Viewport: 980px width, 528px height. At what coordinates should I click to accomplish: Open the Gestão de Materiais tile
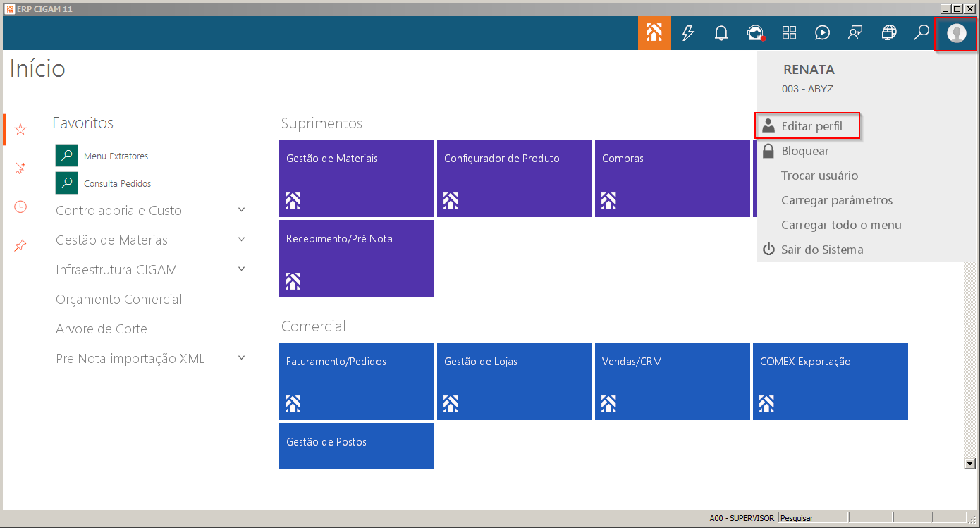click(x=357, y=178)
